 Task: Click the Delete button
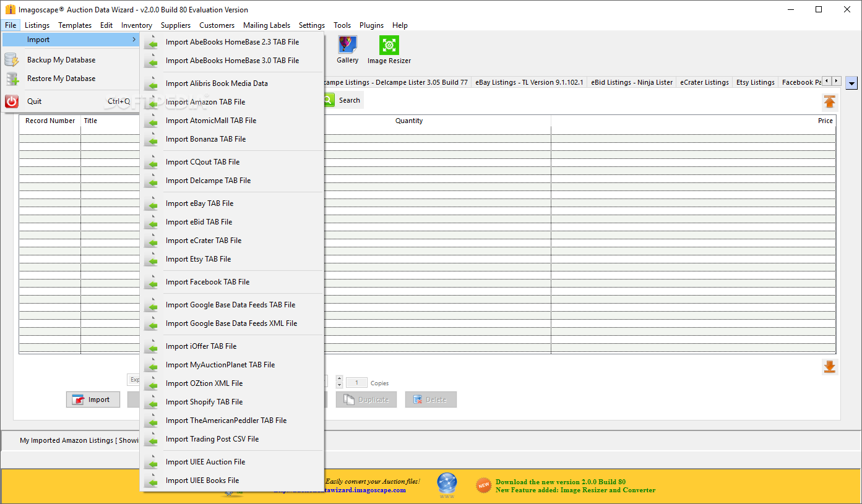(x=431, y=399)
